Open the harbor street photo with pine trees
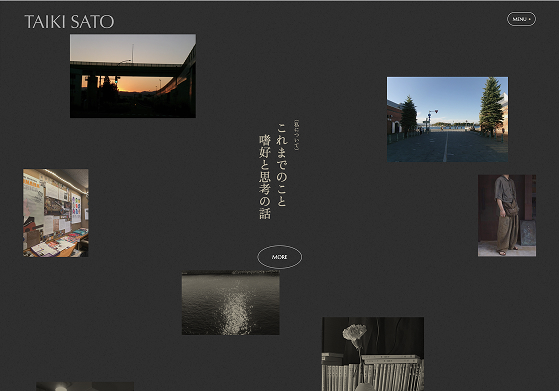The width and height of the screenshot is (559, 392). 447,119
